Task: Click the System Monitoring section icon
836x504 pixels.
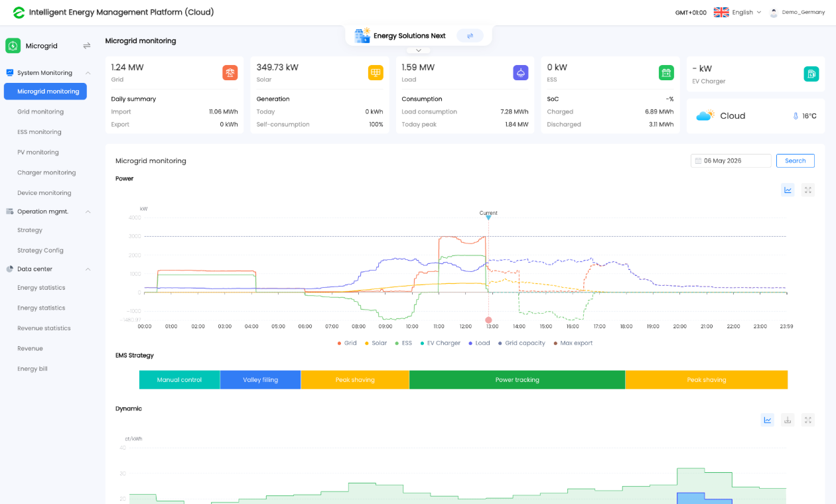Action: click(10, 73)
